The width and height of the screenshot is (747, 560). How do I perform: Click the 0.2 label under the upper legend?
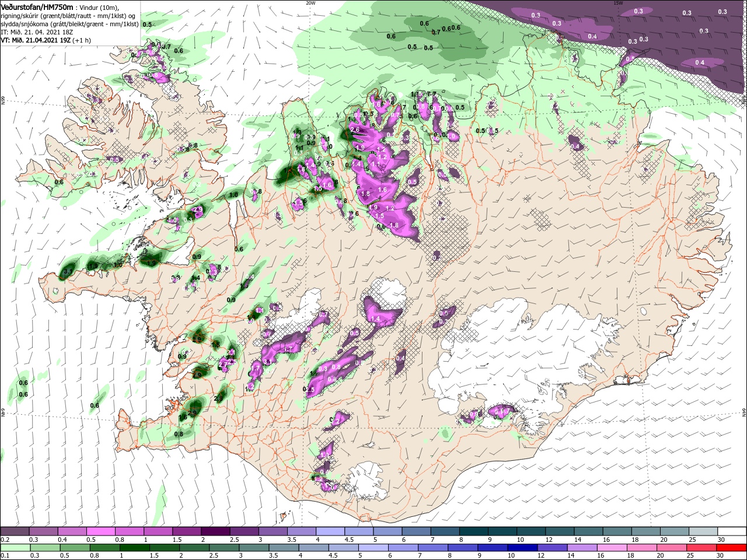coord(5,540)
